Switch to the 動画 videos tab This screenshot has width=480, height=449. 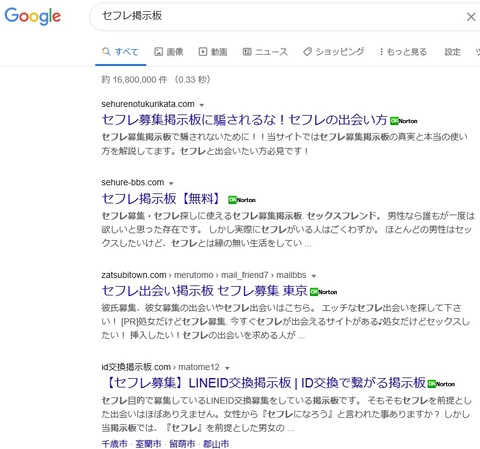(x=213, y=52)
